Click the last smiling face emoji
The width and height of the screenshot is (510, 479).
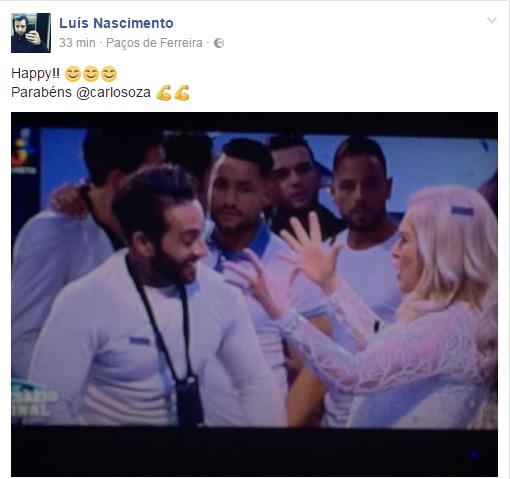pos(109,74)
